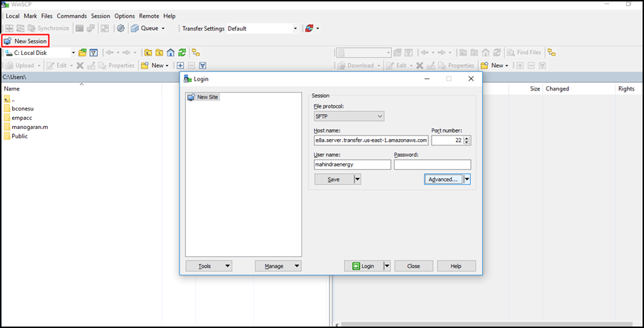The image size is (644, 328).
Task: Increase the port number with up arrow
Action: [x=467, y=138]
